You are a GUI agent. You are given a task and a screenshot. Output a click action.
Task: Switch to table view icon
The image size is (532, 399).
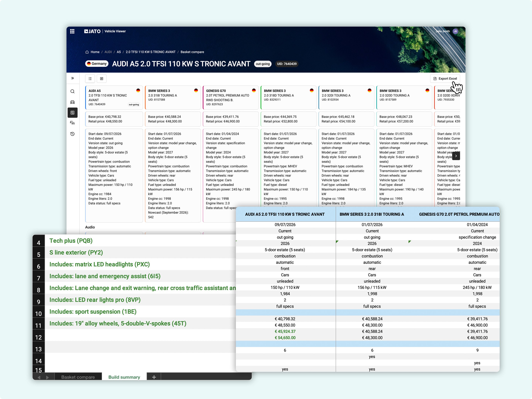click(x=101, y=79)
